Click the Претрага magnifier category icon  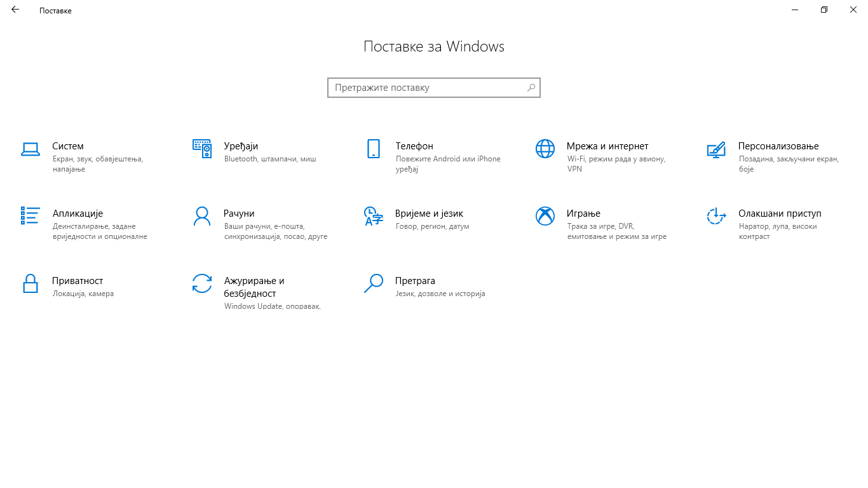[374, 283]
